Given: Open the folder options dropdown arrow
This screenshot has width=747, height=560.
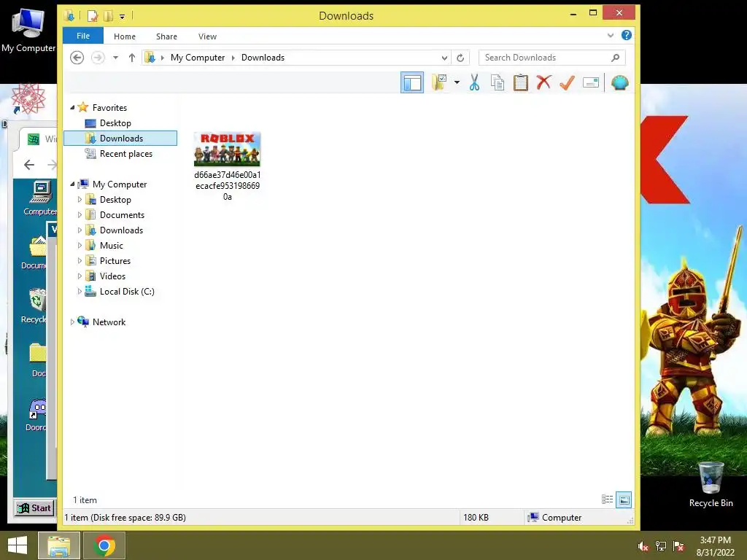Looking at the screenshot, I should pyautogui.click(x=457, y=83).
